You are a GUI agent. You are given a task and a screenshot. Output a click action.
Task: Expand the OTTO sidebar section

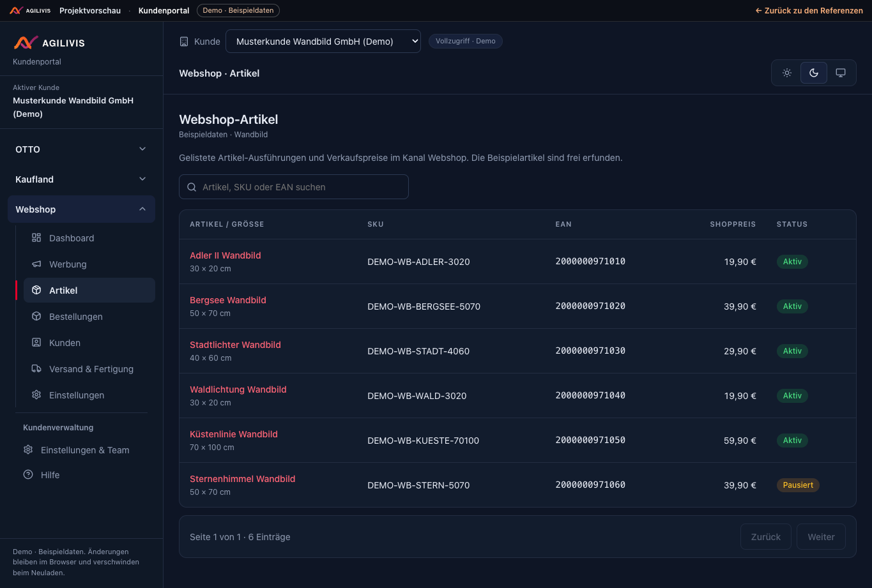[x=81, y=149]
